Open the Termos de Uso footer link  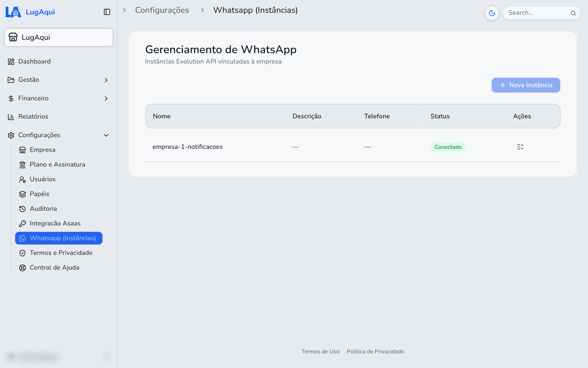point(320,351)
